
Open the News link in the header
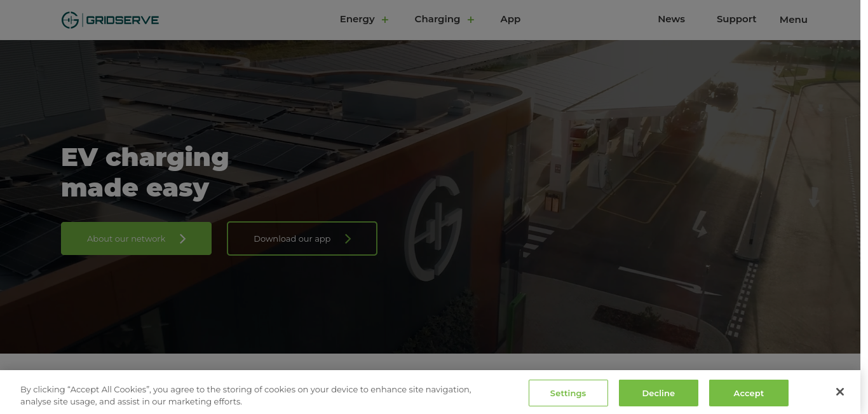click(x=671, y=19)
